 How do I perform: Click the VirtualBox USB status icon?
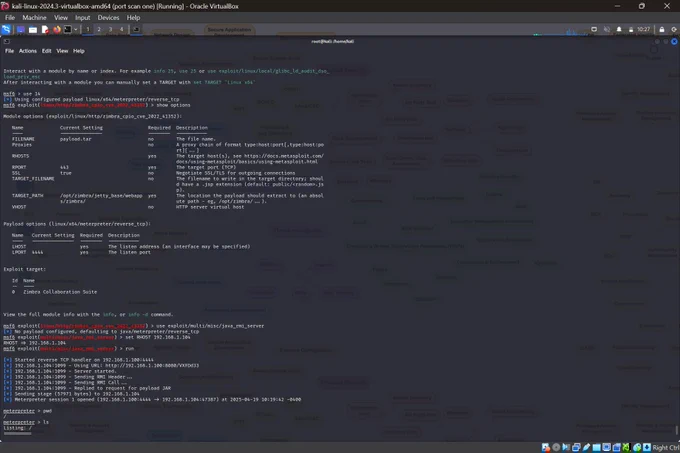point(586,447)
